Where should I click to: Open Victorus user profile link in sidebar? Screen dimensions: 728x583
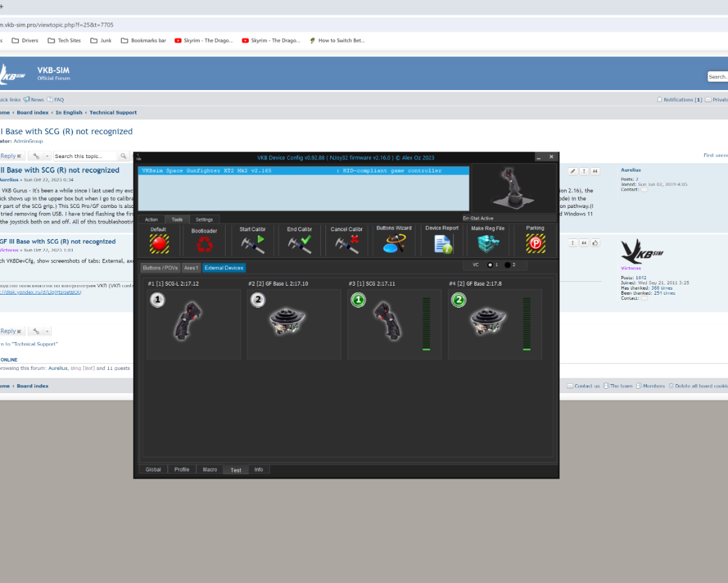[631, 268]
